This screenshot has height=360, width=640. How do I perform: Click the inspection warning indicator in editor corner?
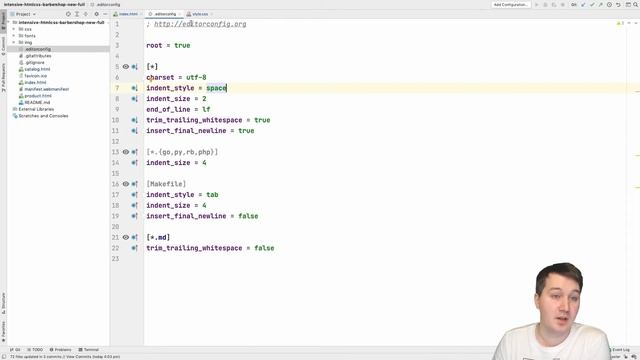point(620,24)
